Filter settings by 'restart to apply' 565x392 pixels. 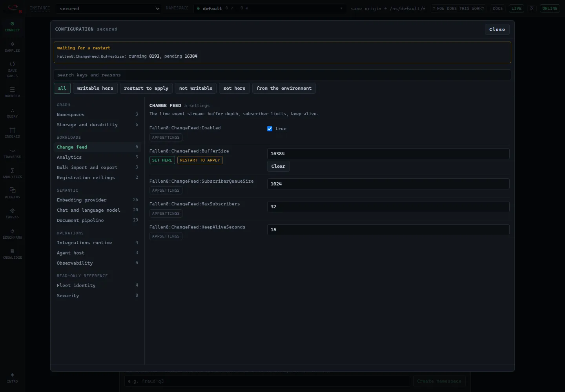[146, 88]
